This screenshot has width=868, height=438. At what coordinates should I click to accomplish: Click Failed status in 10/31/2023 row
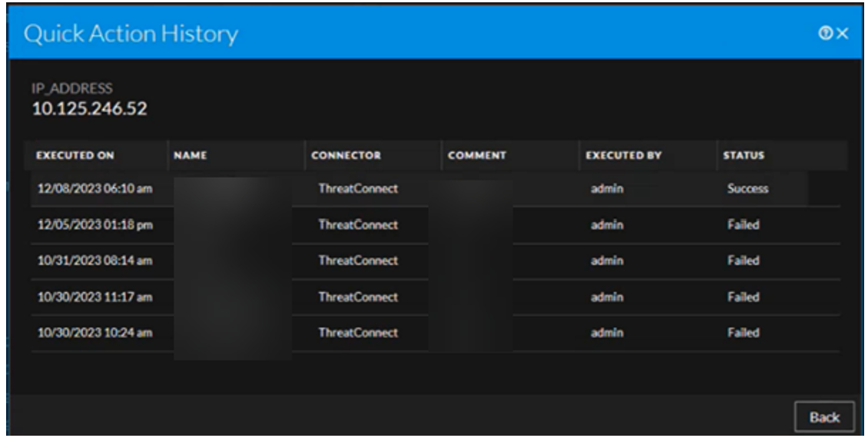click(x=744, y=260)
